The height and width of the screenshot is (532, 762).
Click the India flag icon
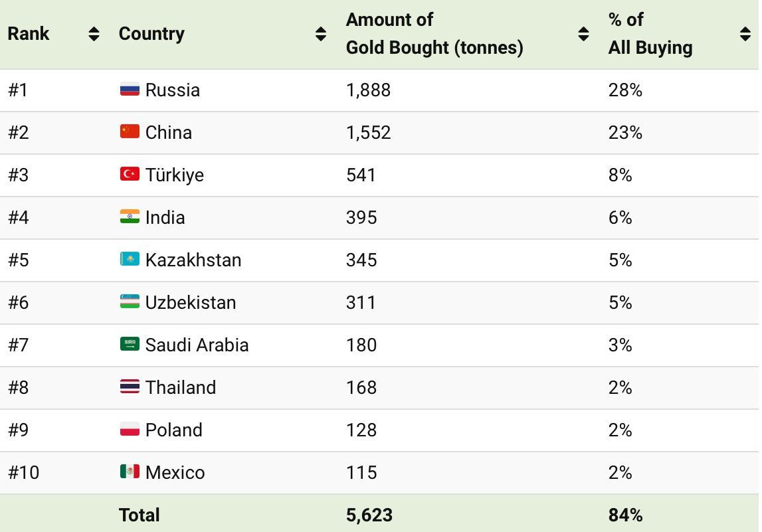click(130, 217)
